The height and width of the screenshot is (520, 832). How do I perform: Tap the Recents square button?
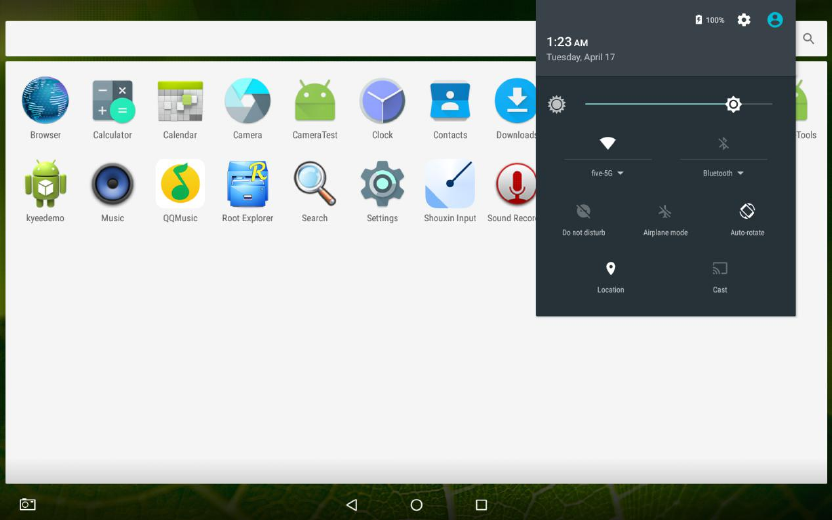tap(481, 505)
